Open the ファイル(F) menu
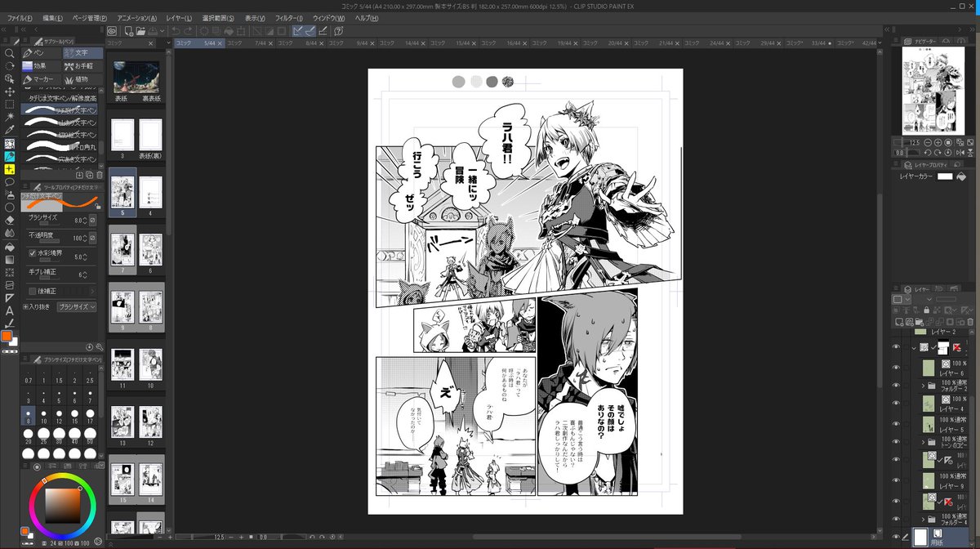980x549 pixels. click(19, 18)
